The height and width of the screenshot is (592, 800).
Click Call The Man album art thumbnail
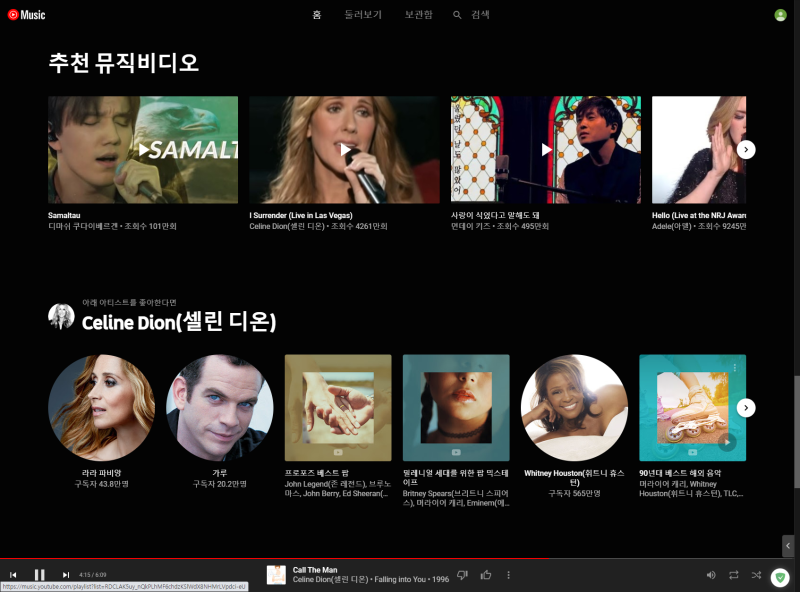[x=276, y=575]
